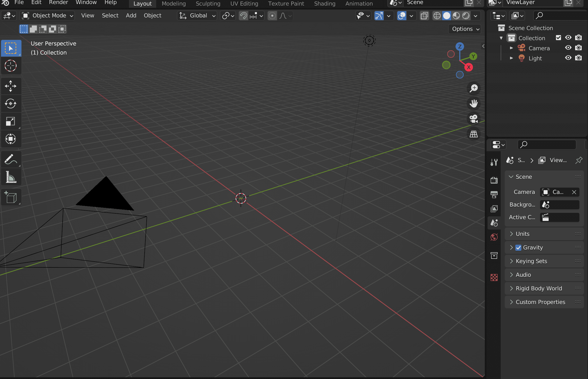Click the outliner search field
Image resolution: width=588 pixels, height=379 pixels.
(x=560, y=16)
